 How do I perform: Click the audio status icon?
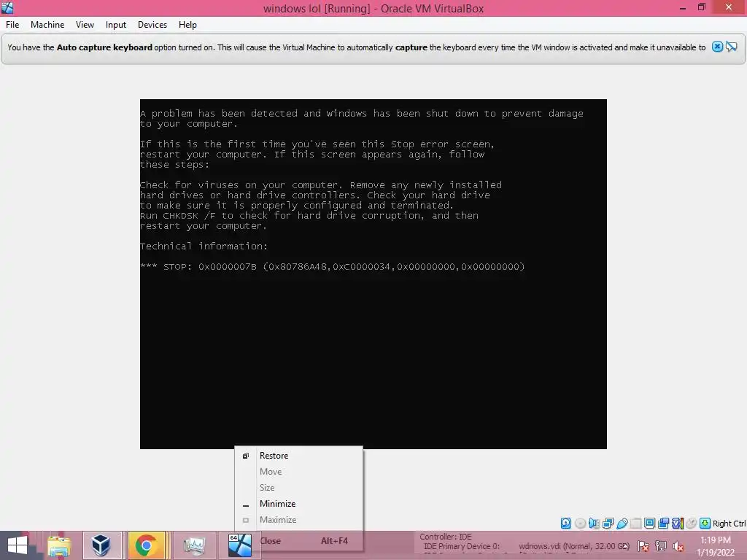pyautogui.click(x=594, y=524)
